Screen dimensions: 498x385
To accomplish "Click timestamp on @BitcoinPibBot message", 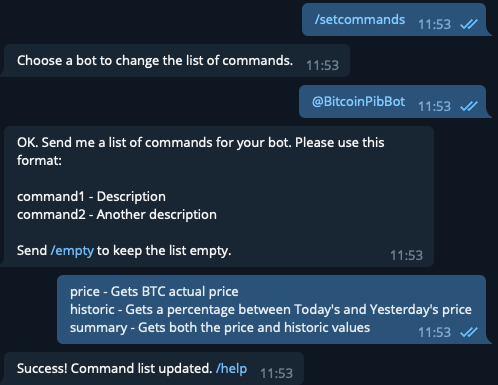I will pos(434,106).
